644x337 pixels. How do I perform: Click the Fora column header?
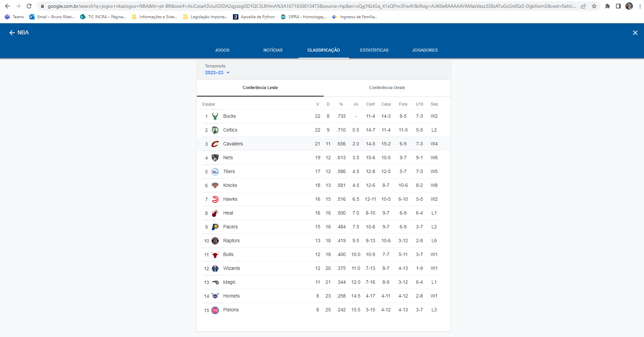(403, 104)
